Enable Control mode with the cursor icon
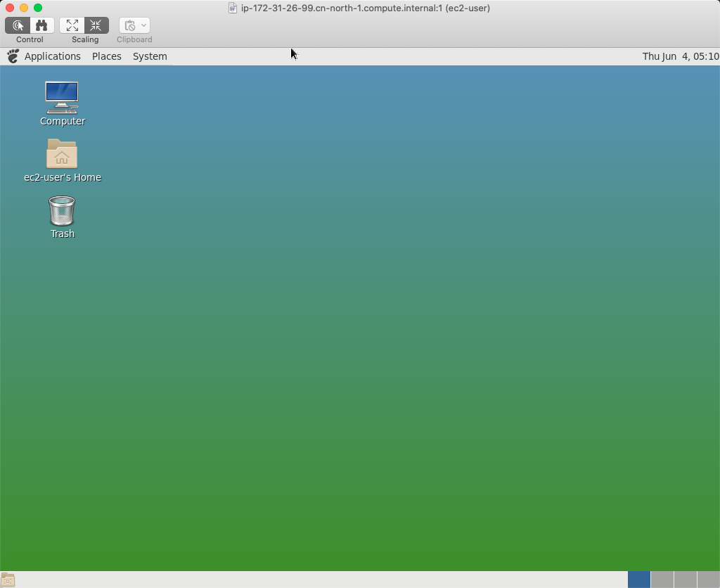Viewport: 720px width, 588px height. (x=18, y=25)
